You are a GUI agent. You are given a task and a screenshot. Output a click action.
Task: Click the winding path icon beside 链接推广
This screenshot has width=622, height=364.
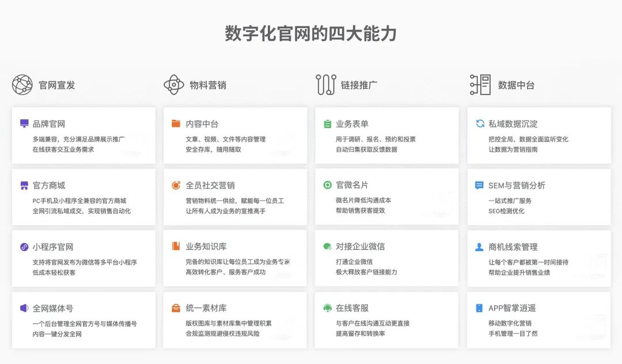326,85
